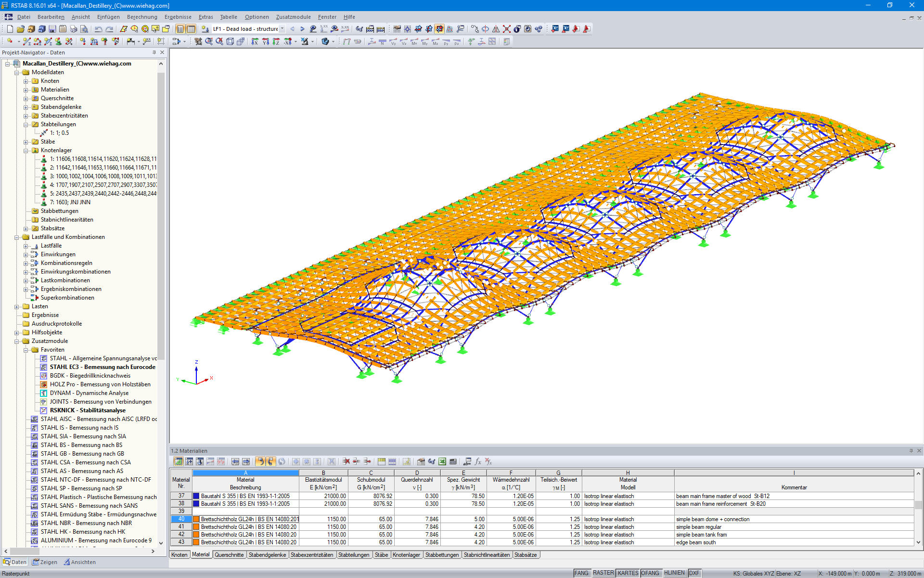Viewport: 924px width, 578px height.
Task: Click the next load case arrow
Action: (302, 29)
